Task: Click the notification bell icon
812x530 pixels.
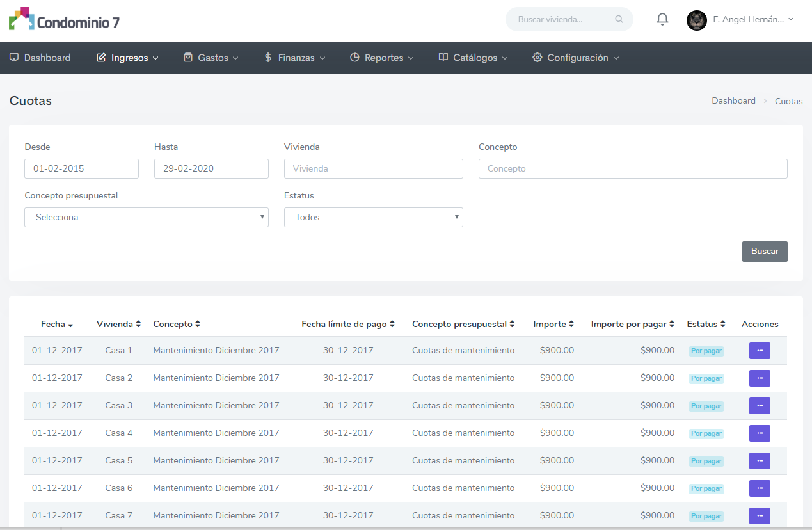Action: (662, 20)
